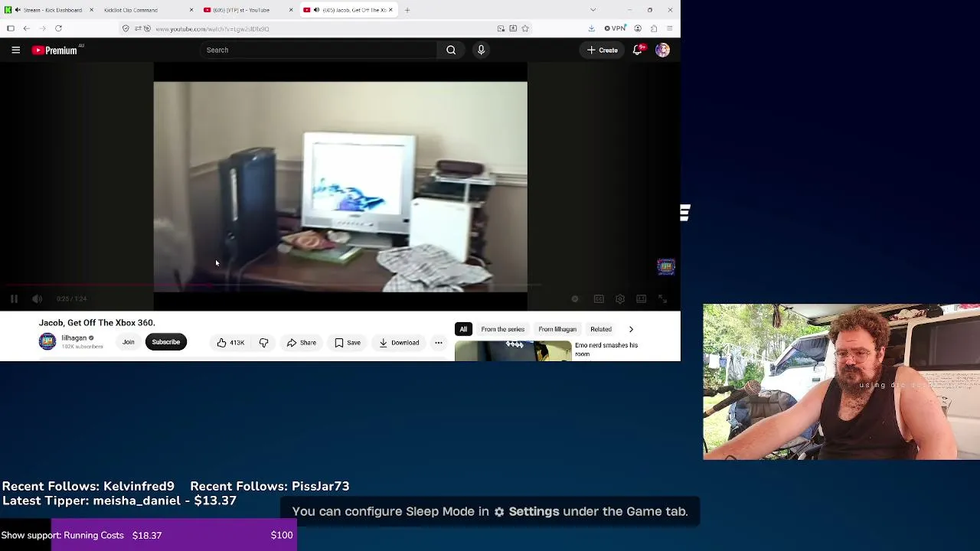
Task: Enter fullscreen video mode
Action: [663, 299]
